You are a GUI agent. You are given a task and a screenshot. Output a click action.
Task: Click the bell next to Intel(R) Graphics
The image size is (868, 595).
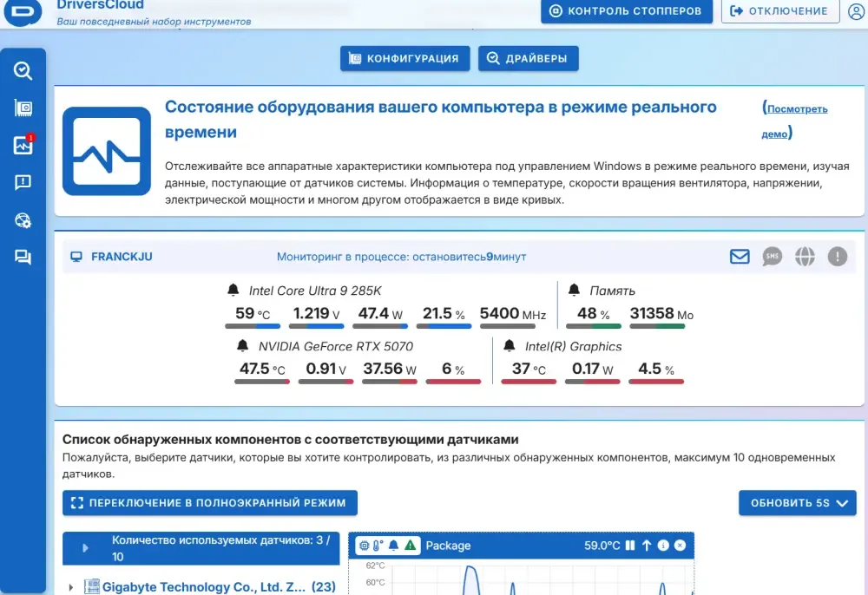[x=510, y=345]
